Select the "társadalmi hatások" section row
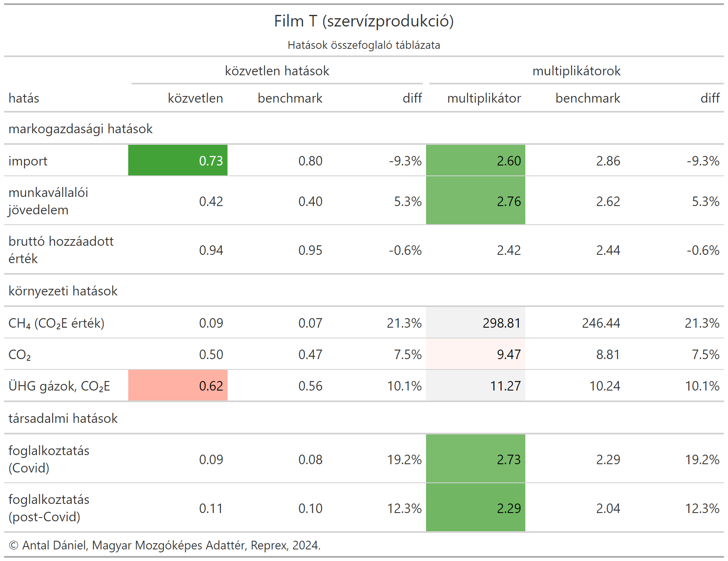This screenshot has height=561, width=728. coord(63,419)
